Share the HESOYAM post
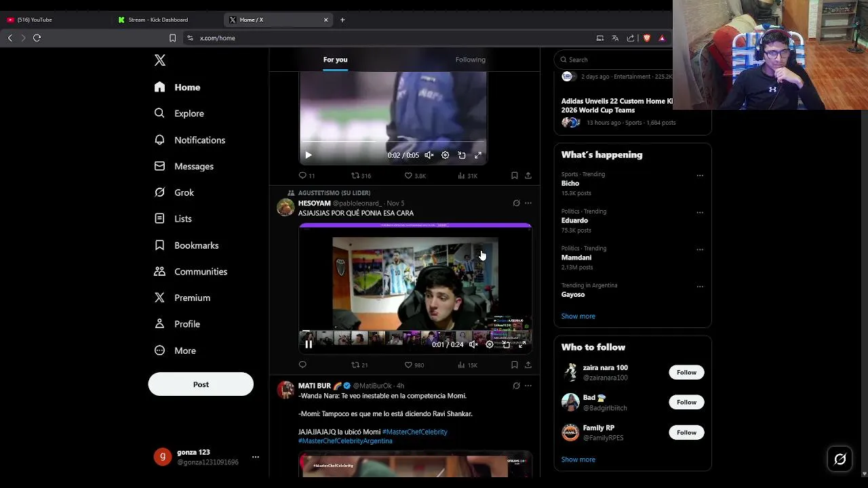868x488 pixels. [x=528, y=365]
